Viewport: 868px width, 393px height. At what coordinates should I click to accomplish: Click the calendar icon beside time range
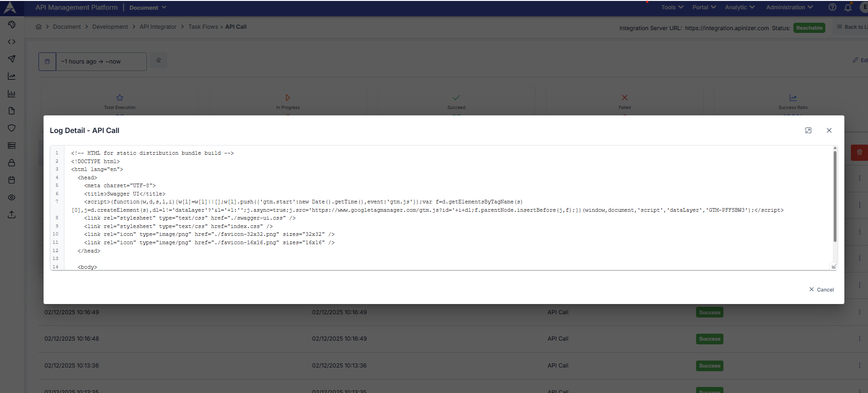coord(47,62)
